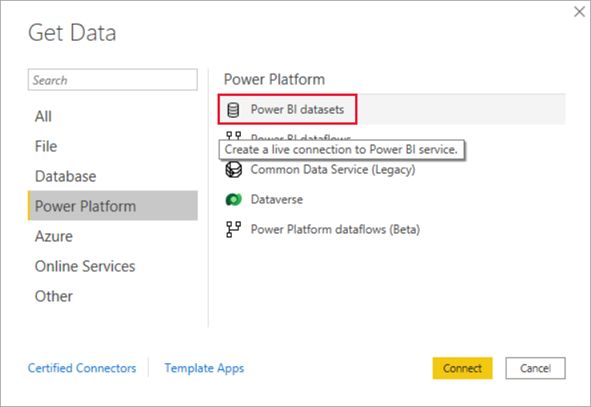
Task: Select the Database category
Action: coord(112,176)
